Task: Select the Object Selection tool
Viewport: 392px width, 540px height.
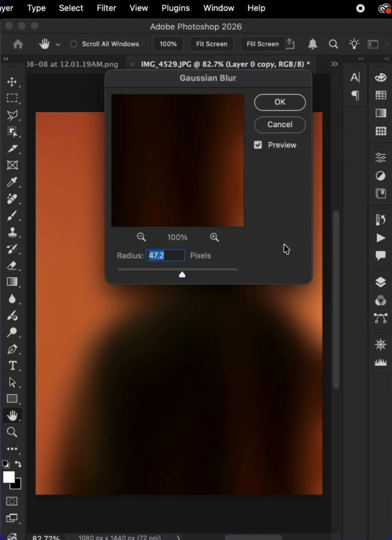Action: click(12, 132)
